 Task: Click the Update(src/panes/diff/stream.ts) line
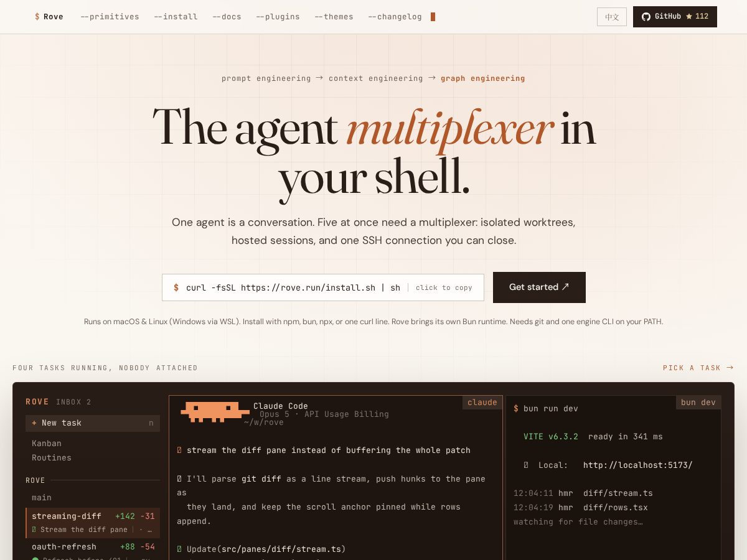[x=261, y=549]
